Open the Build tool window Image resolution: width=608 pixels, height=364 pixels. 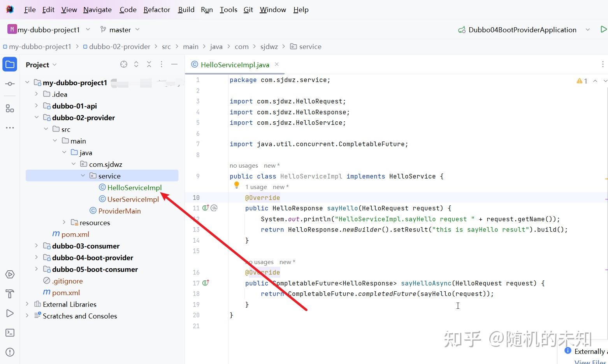pyautogui.click(x=10, y=294)
